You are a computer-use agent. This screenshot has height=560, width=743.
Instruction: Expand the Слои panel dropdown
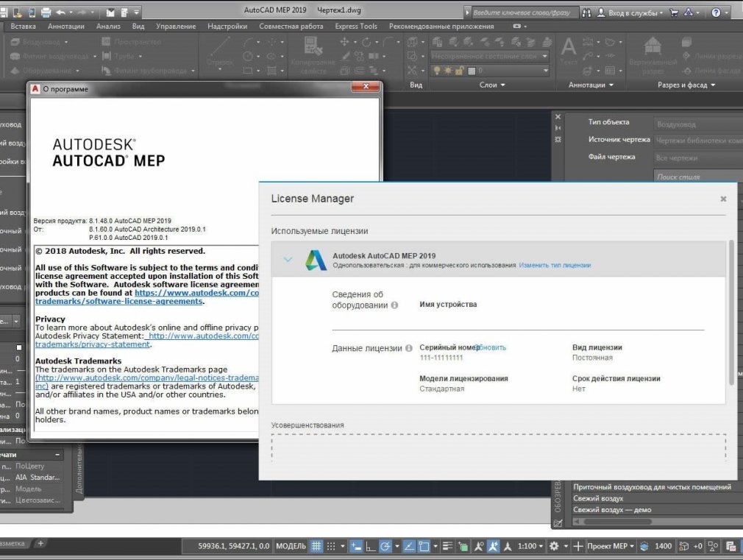coord(492,85)
